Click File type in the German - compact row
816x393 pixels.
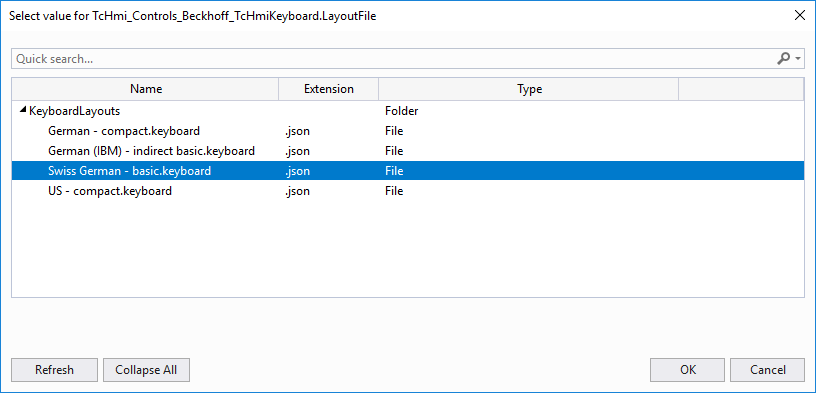pyautogui.click(x=394, y=131)
